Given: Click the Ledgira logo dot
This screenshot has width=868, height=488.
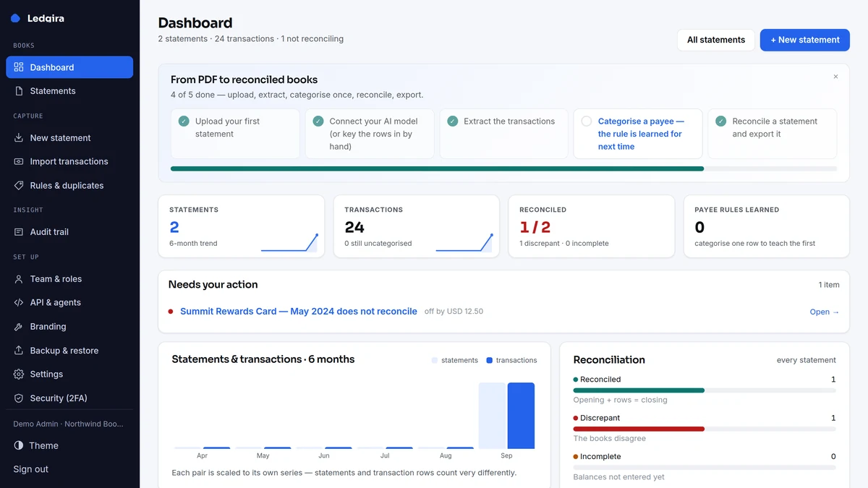Looking at the screenshot, I should click(16, 18).
